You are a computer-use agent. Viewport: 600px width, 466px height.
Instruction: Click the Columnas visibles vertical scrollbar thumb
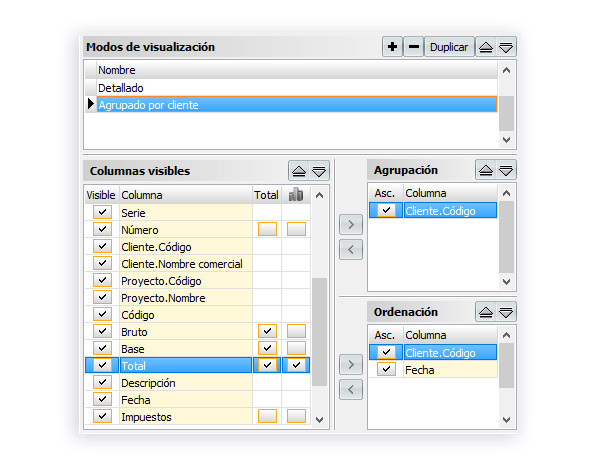coord(319,330)
